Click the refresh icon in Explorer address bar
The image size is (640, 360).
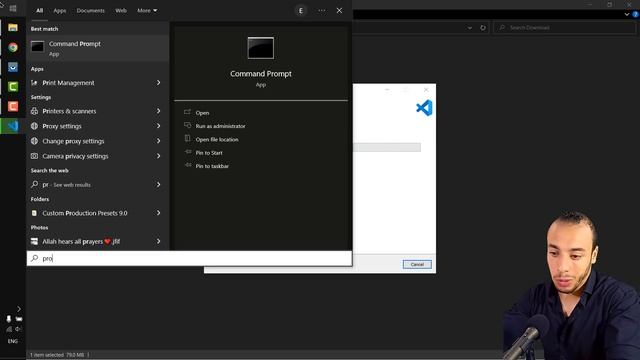coord(483,28)
